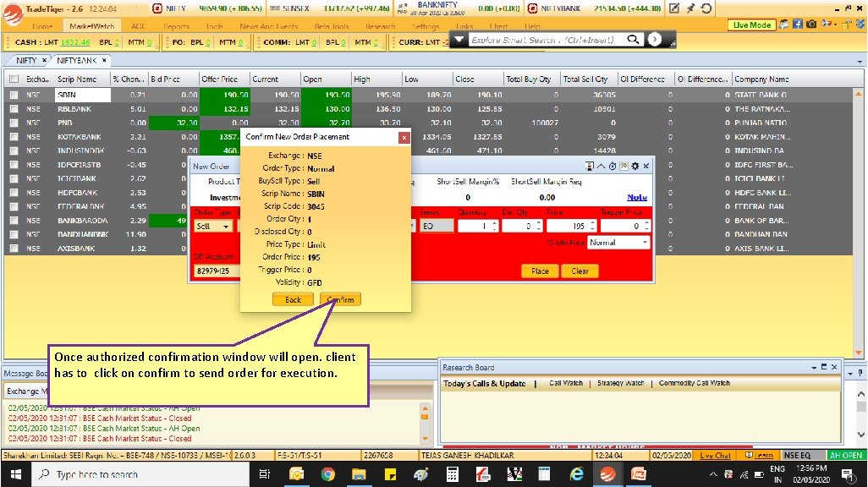The image size is (868, 487).
Task: Click the magnifier icon in Smart Search
Action: (633, 39)
